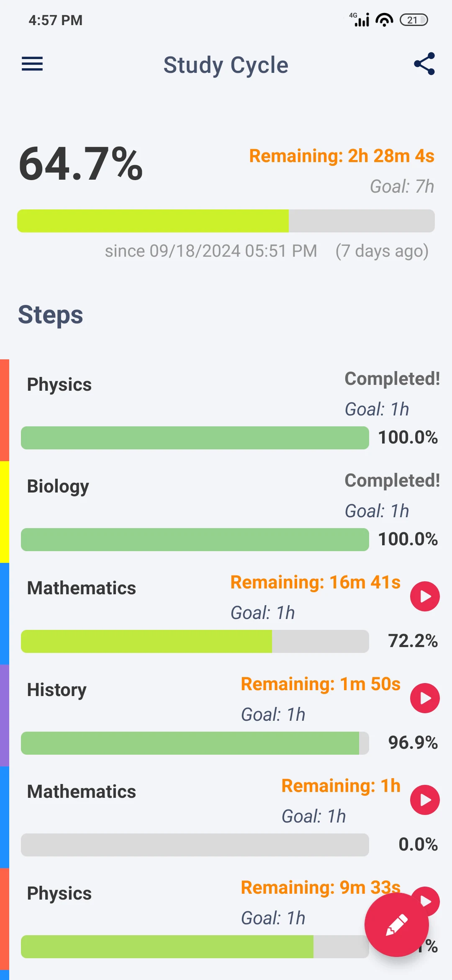
Task: Click the since 09/18/2024 date text
Action: [211, 251]
